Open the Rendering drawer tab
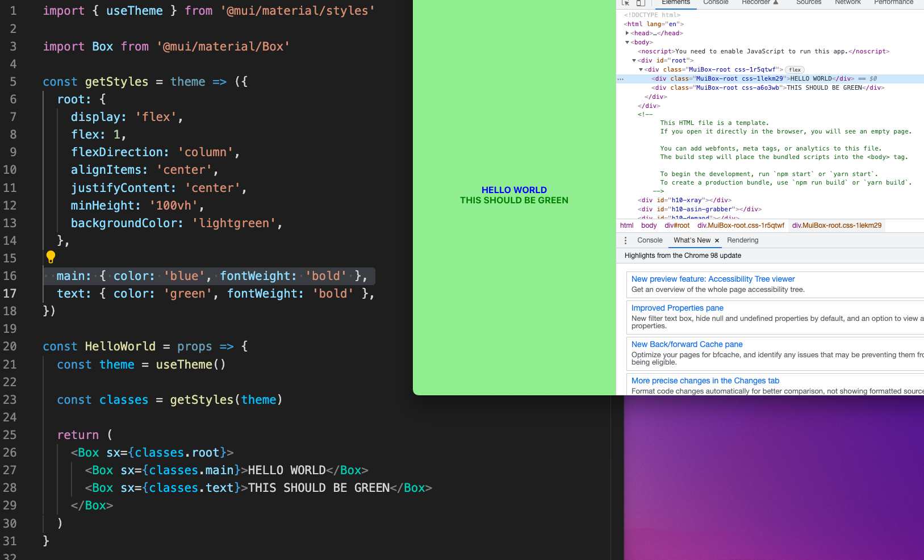Viewport: 924px width, 560px height. (742, 240)
